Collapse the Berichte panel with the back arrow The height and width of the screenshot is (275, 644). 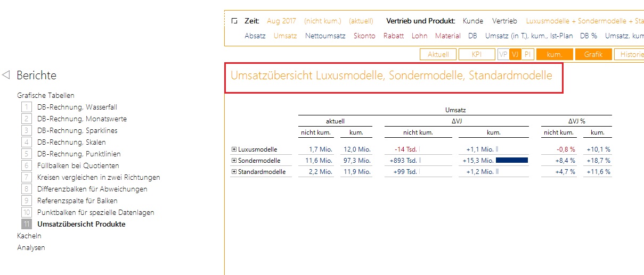6,76
